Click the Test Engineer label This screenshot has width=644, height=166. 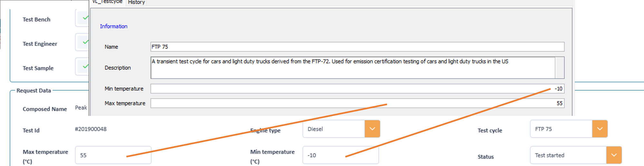point(40,44)
